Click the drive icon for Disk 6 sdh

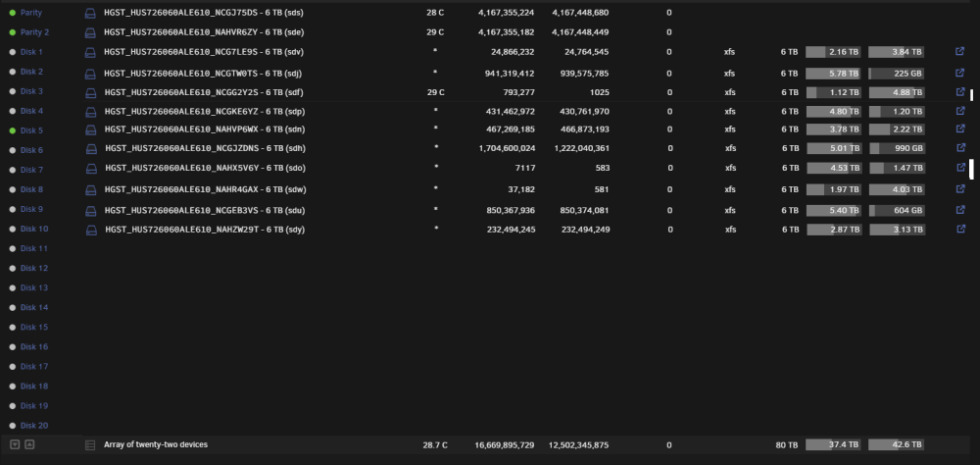click(x=91, y=149)
